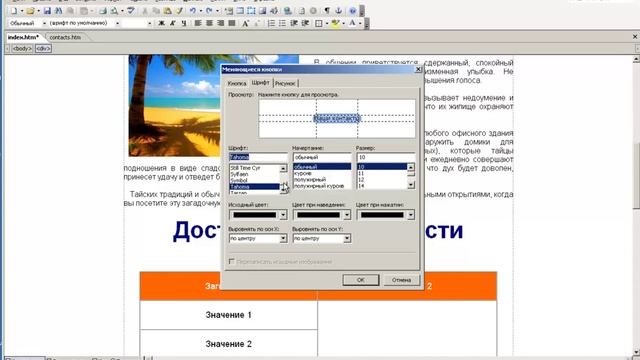Create a new page with toolbar icon
Image resolution: width=640 pixels, height=360 pixels.
(14, 11)
